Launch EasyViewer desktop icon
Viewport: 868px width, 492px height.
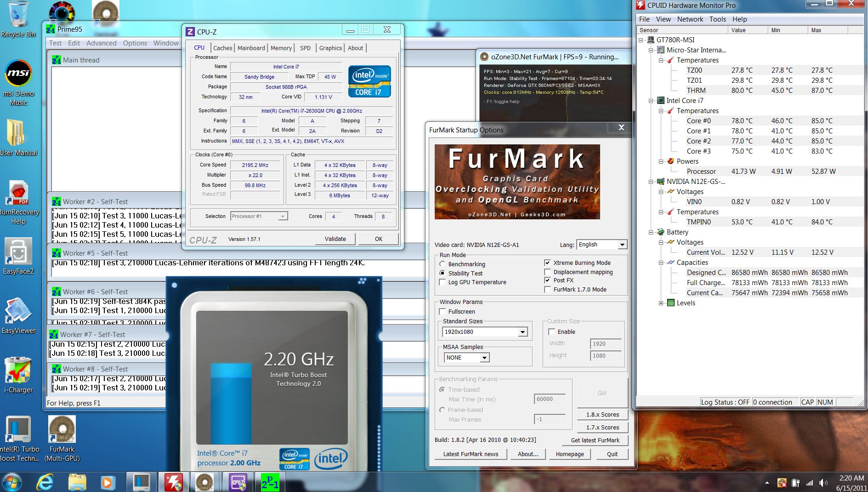pyautogui.click(x=18, y=315)
